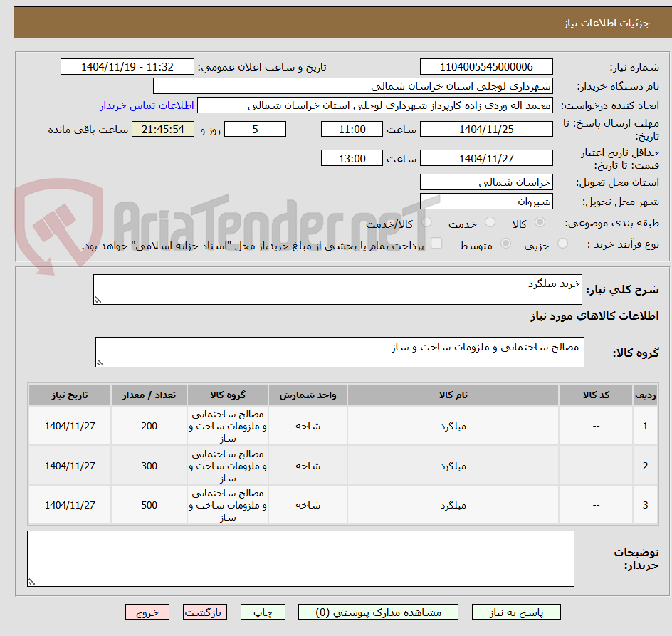The image size is (672, 636).
Task: Click میلگرد name in row 2
Action: 453,466
